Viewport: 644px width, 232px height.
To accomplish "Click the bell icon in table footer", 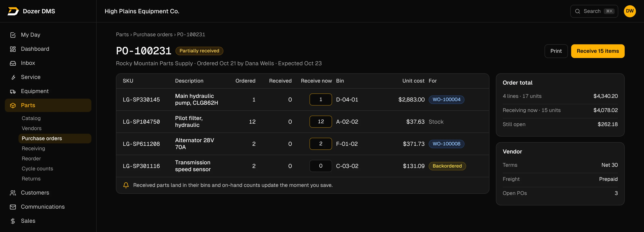I will (x=126, y=185).
